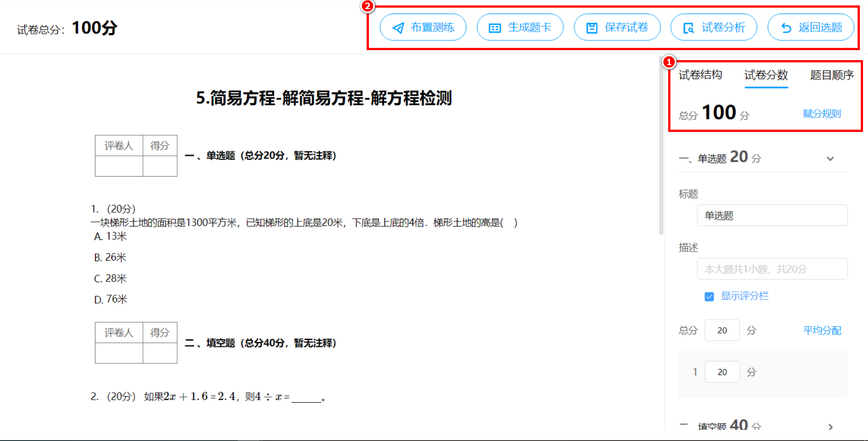This screenshot has width=868, height=441.
Task: Click the 描述 description input field
Action: (x=772, y=269)
